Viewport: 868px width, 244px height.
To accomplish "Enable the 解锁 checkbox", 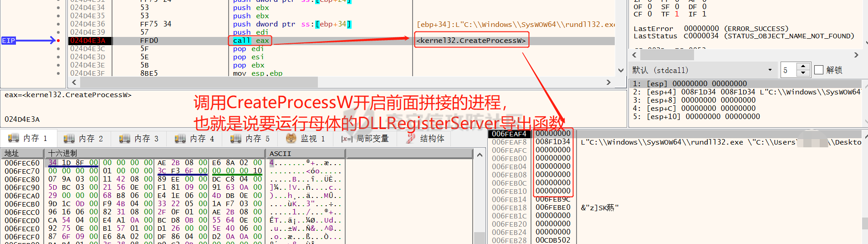I will (x=819, y=70).
